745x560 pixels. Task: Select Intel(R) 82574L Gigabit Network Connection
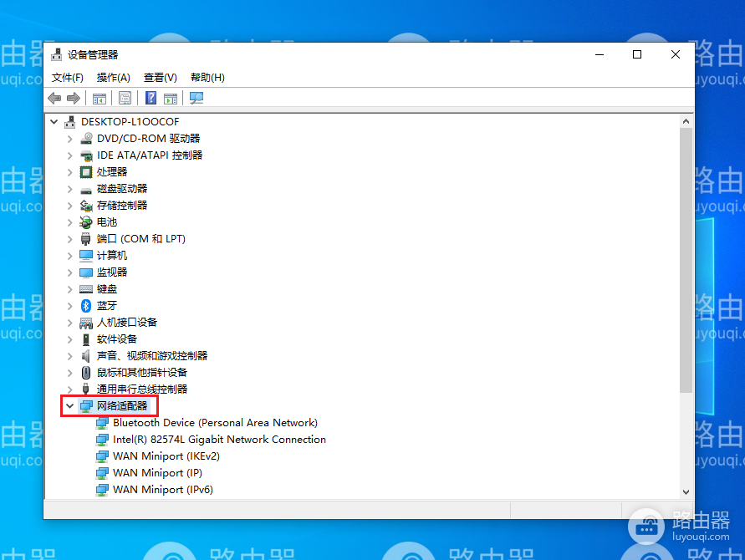pos(219,440)
